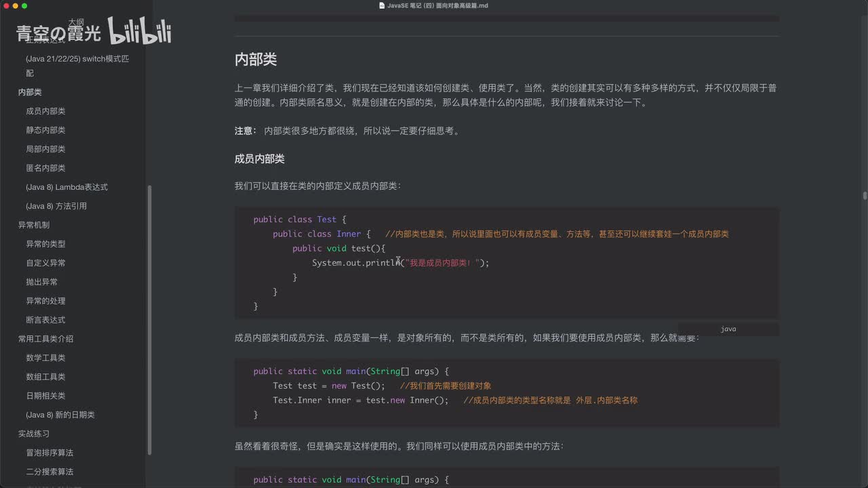
Task: Go to 异常的类型 outline entry
Action: click(x=45, y=244)
